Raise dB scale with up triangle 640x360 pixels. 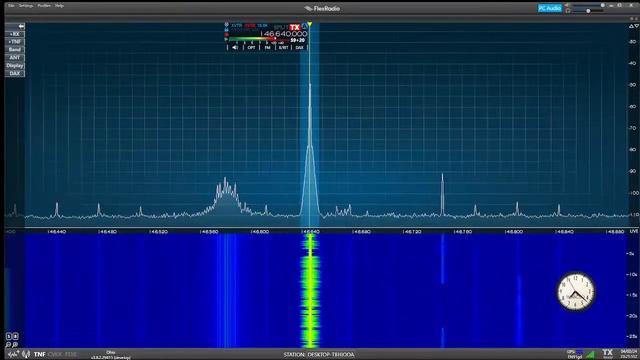[631, 26]
